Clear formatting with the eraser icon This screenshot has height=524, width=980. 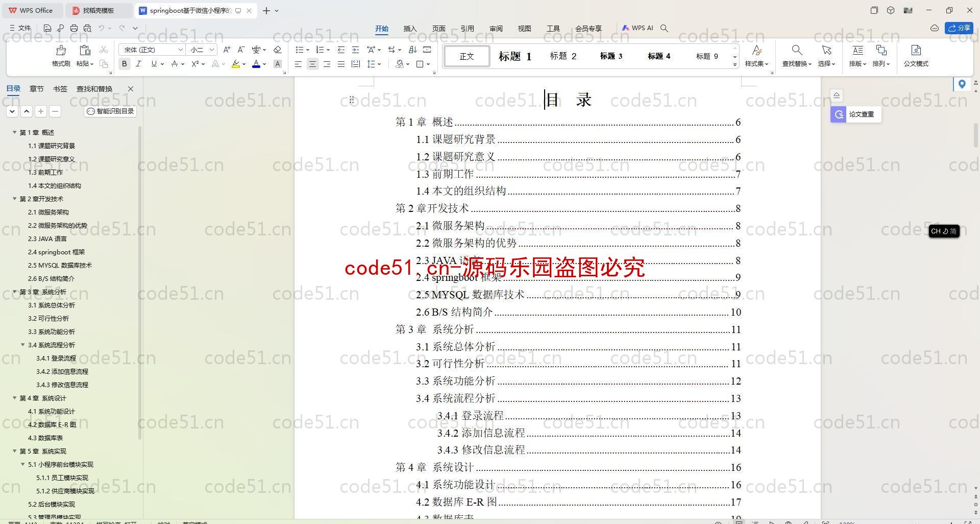(278, 50)
